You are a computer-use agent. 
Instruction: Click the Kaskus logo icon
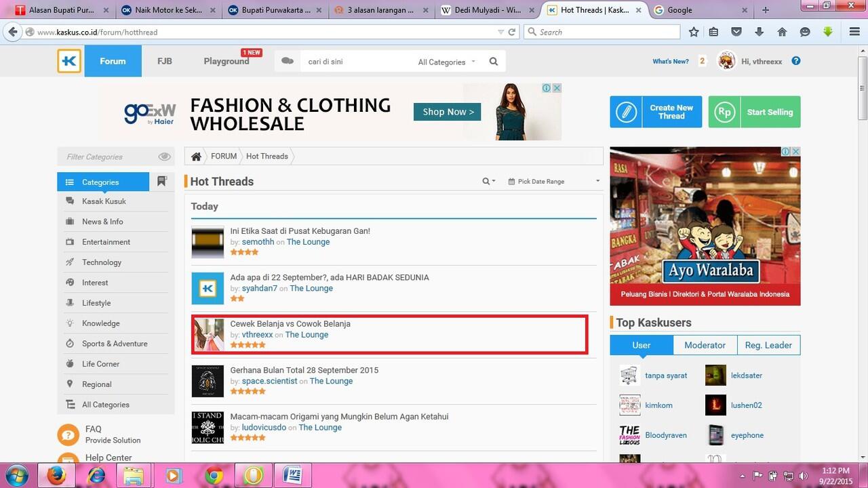[x=69, y=61]
